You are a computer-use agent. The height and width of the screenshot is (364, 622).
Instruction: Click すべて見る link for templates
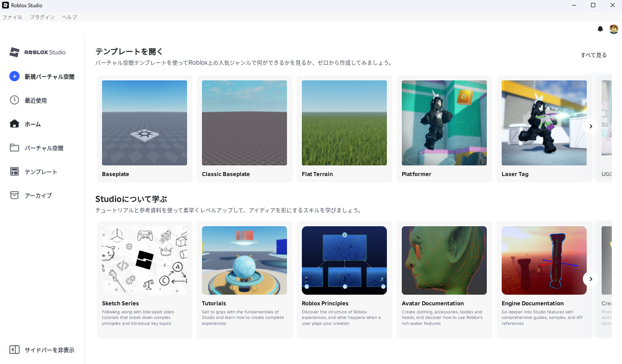(x=594, y=55)
